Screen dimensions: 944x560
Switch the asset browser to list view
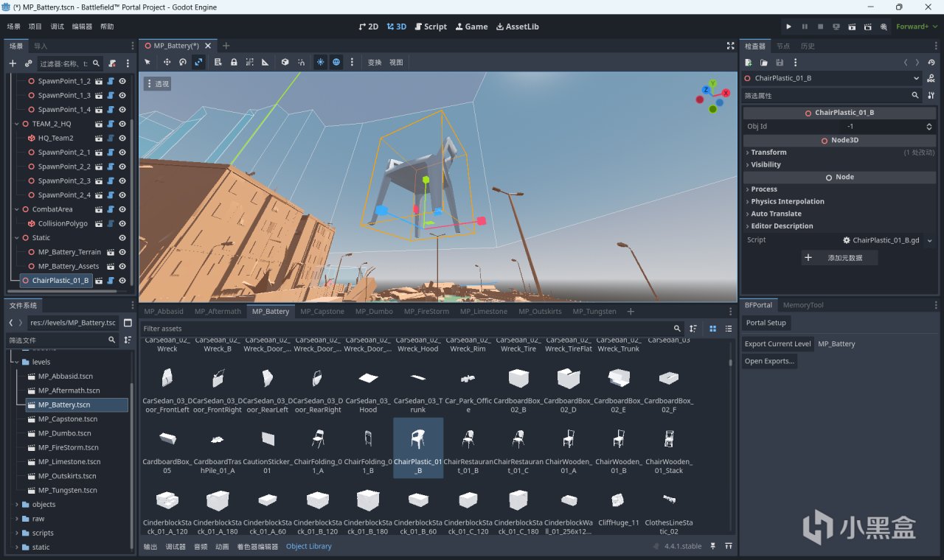tap(729, 329)
